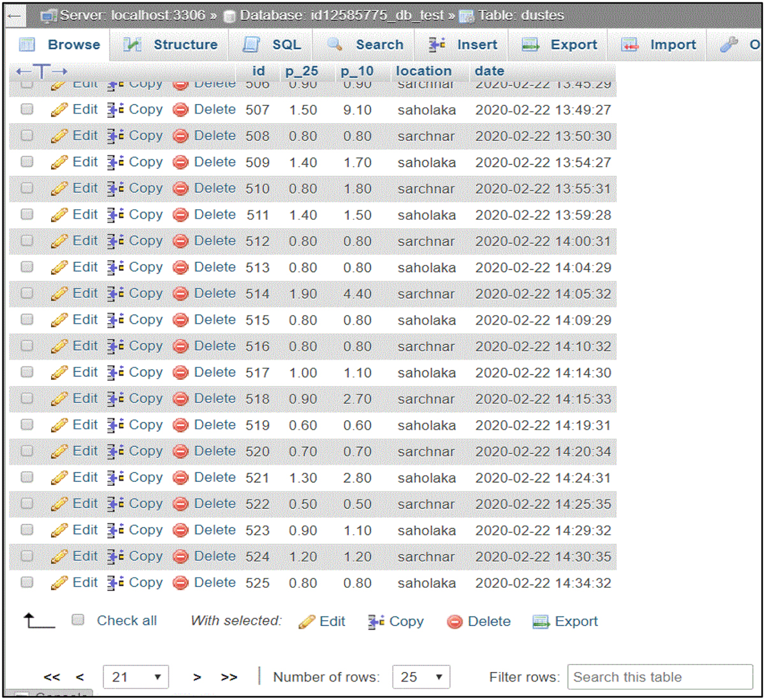Tick the checkbox for row 510
The height and width of the screenshot is (700, 765).
click(27, 188)
